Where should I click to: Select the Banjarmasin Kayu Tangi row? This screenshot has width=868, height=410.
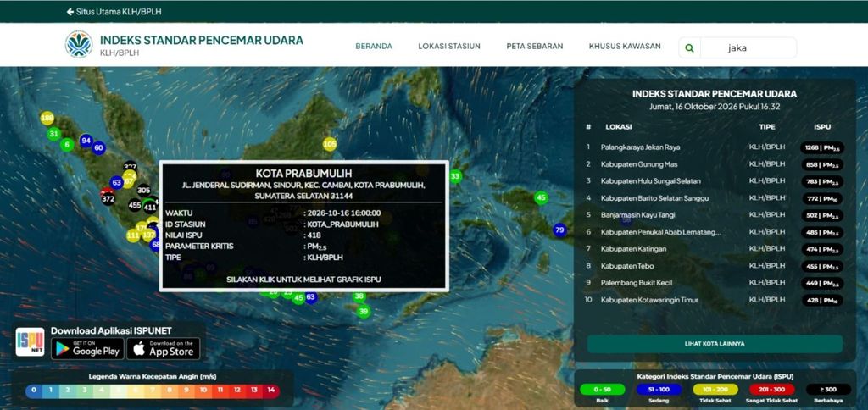[715, 215]
